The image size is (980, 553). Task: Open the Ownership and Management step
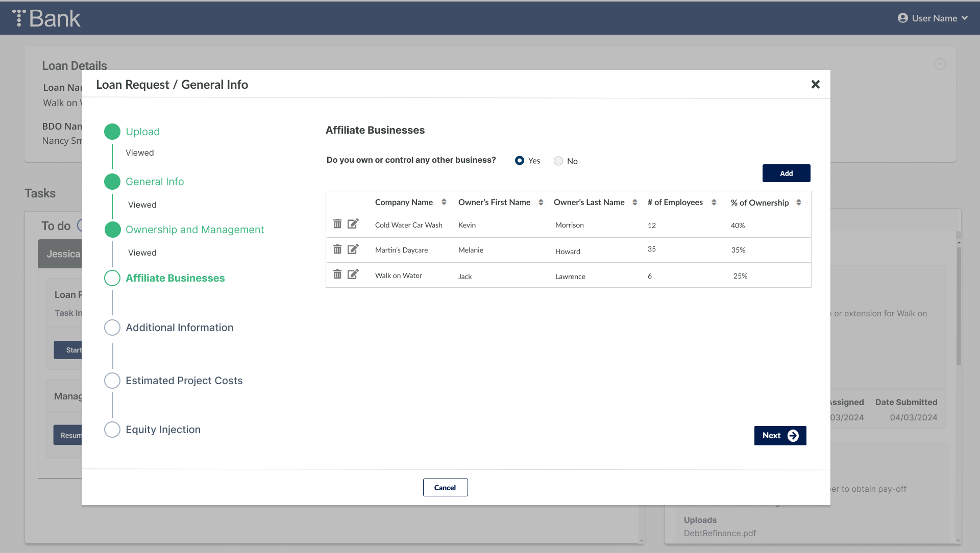(x=194, y=230)
